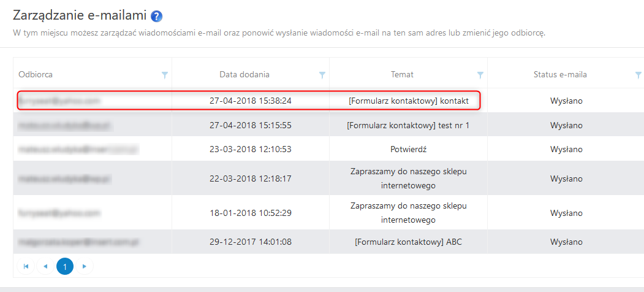
Task: Sort by the Status e-maila column header
Action: coord(560,75)
